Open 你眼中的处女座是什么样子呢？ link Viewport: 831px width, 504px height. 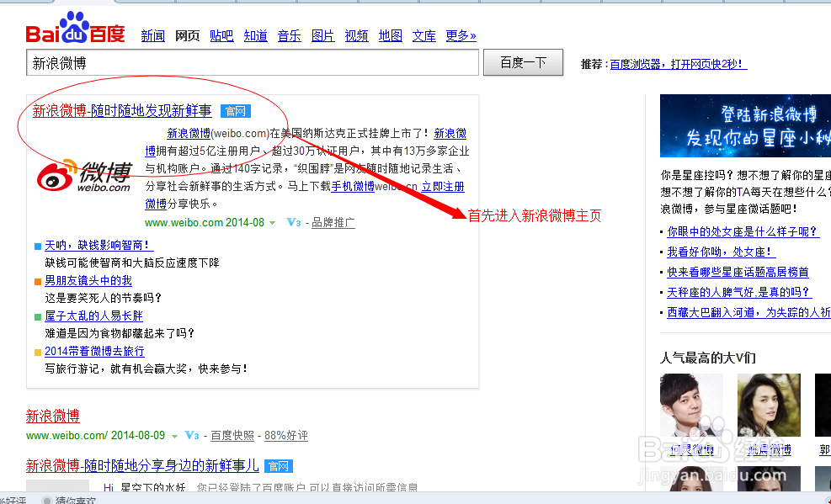click(x=743, y=231)
